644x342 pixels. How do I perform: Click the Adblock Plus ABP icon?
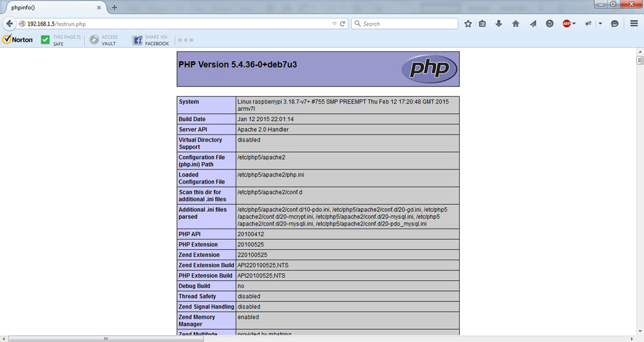pyautogui.click(x=566, y=24)
